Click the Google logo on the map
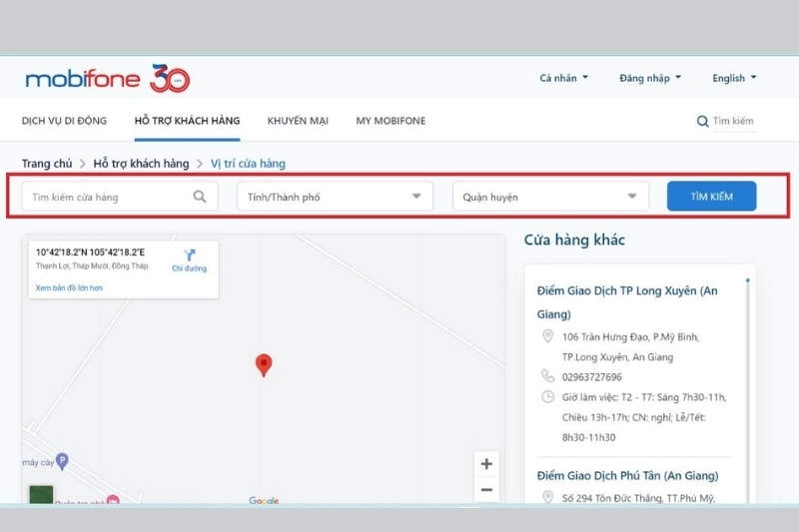799x532 pixels. pos(264,500)
